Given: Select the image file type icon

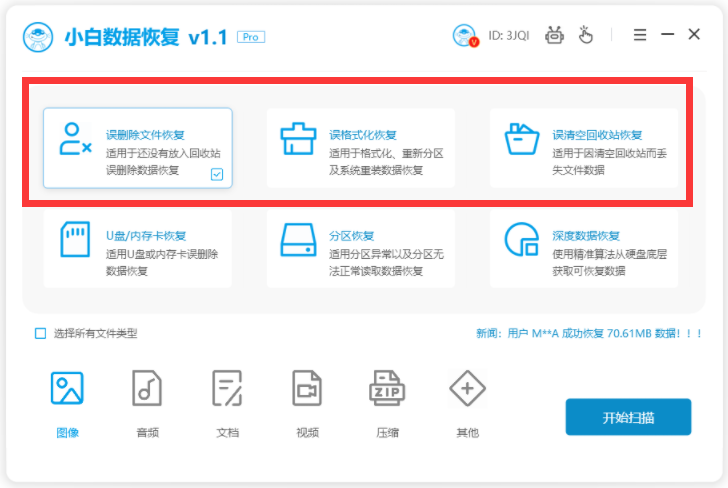Looking at the screenshot, I should coord(67,388).
